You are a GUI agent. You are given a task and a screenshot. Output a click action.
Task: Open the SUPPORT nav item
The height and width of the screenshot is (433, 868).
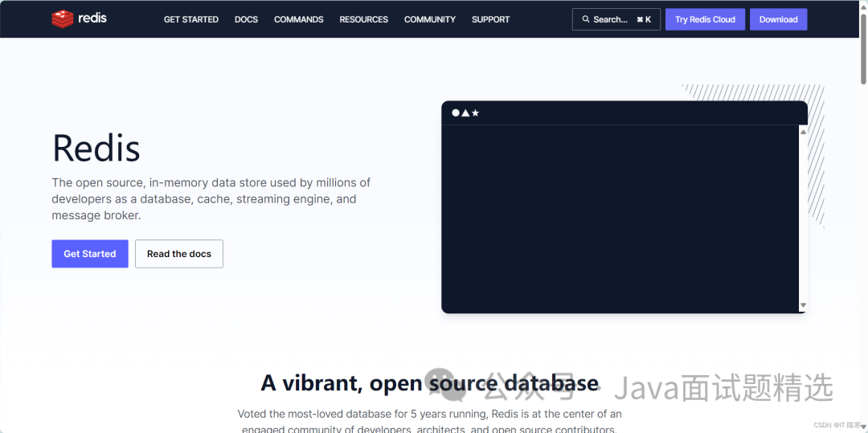(490, 19)
